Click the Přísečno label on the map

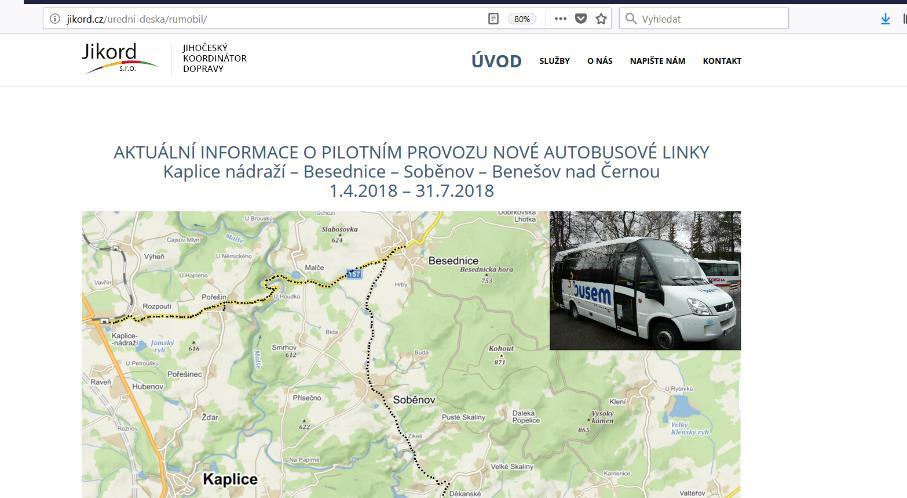[x=307, y=397]
